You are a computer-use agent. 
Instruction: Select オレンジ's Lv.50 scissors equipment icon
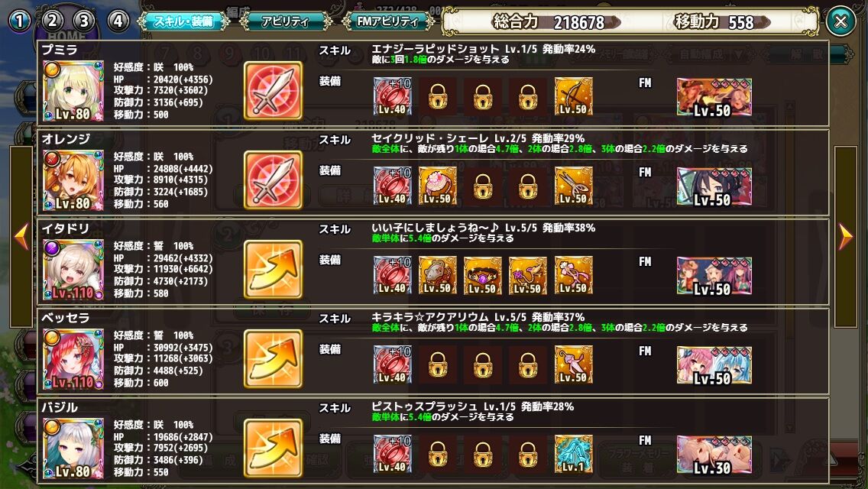(574, 186)
